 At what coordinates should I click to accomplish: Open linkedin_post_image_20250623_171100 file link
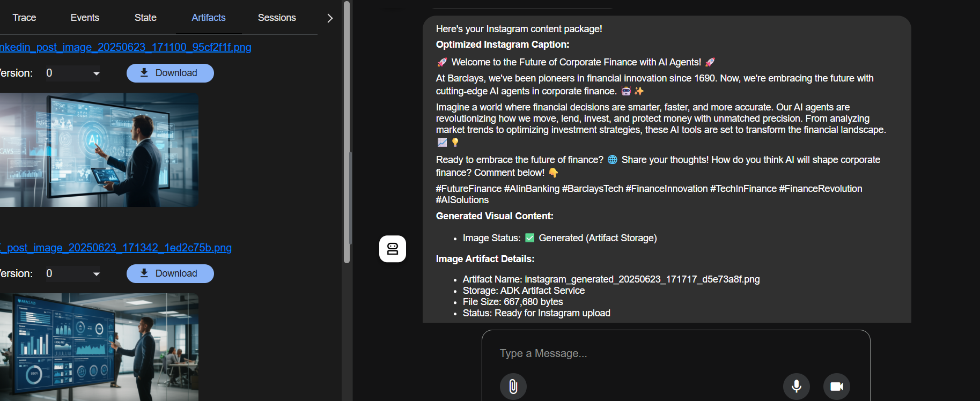pos(126,47)
